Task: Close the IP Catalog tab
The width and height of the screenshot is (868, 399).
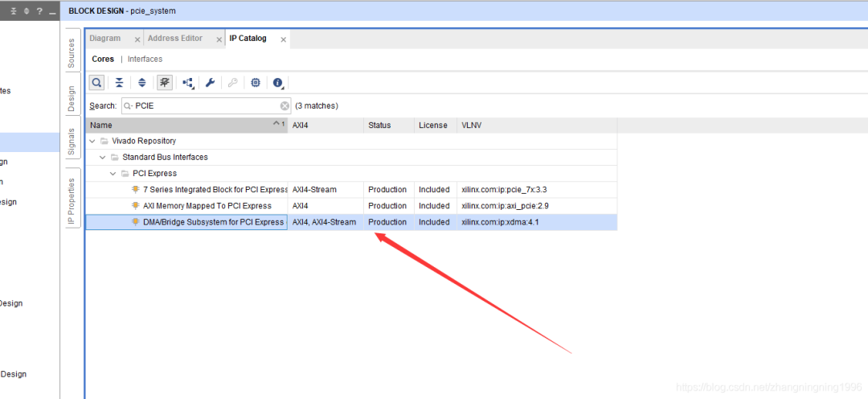Action: [284, 39]
